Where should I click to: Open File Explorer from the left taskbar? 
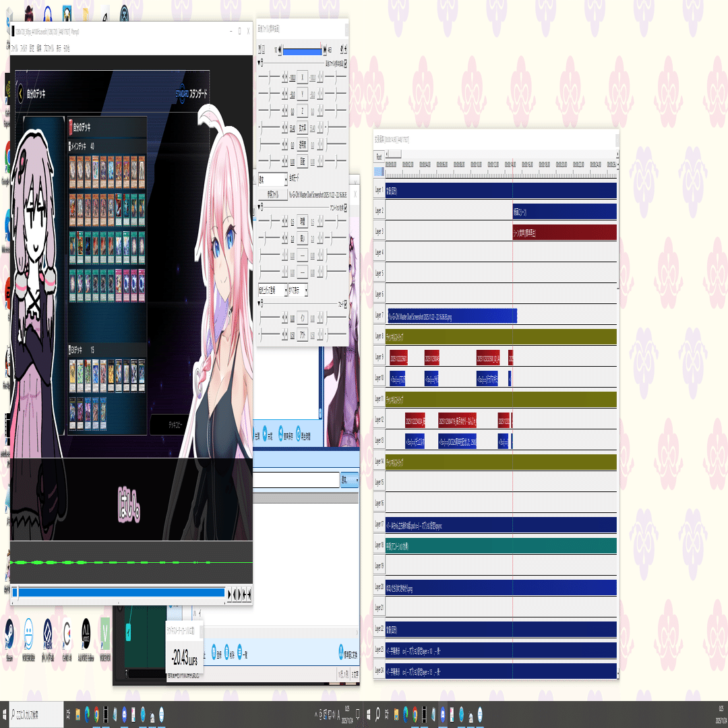click(77, 714)
